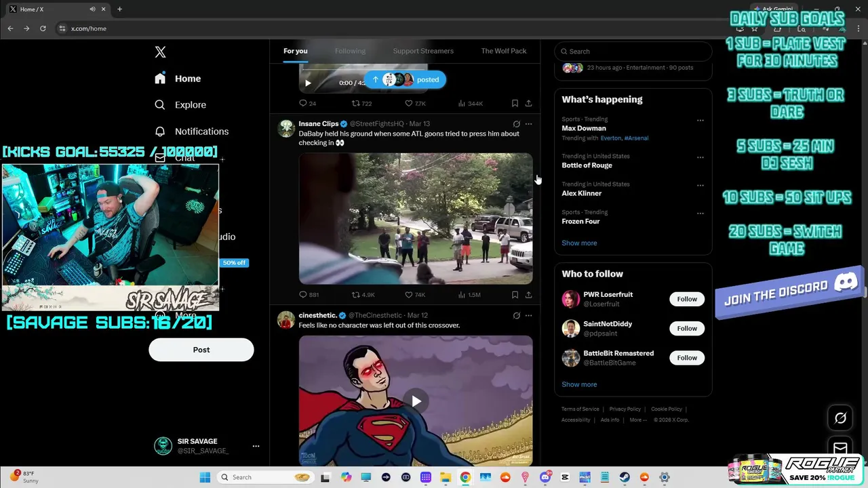Open floating Grok button

point(840,418)
